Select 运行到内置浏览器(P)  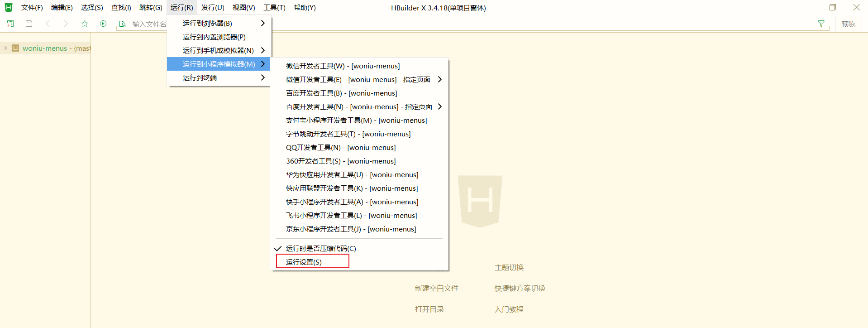(219, 37)
